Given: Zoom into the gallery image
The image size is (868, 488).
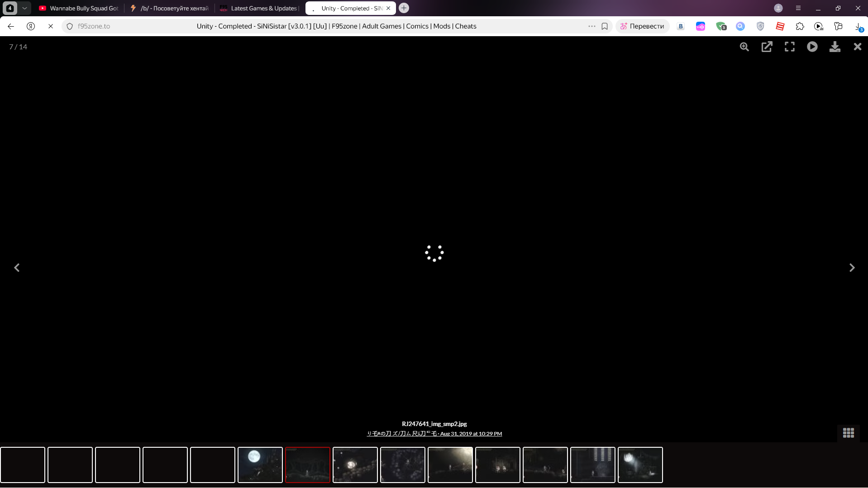Looking at the screenshot, I should pyautogui.click(x=744, y=47).
